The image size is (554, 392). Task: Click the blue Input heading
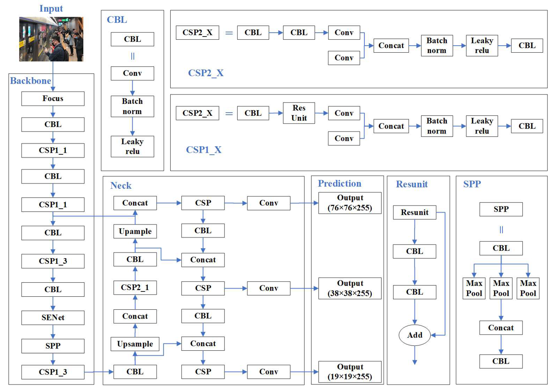click(x=51, y=8)
